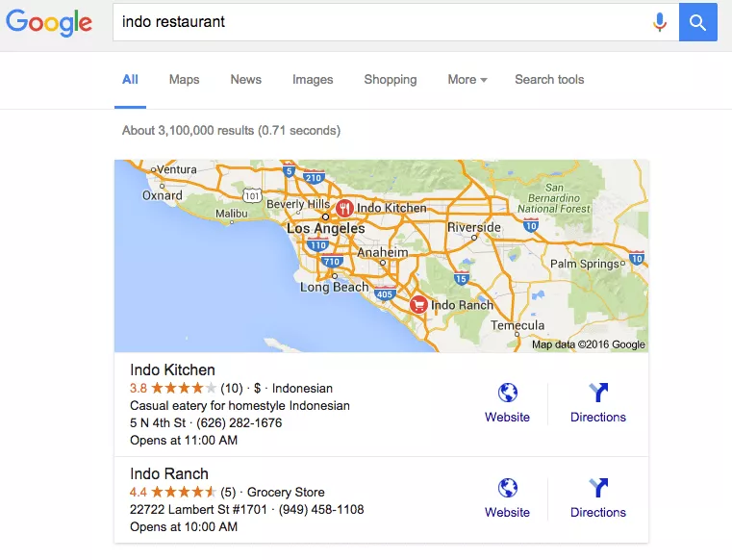Open Indo Kitchen website globe icon
Viewport: 732px width, 560px height.
pyautogui.click(x=507, y=393)
